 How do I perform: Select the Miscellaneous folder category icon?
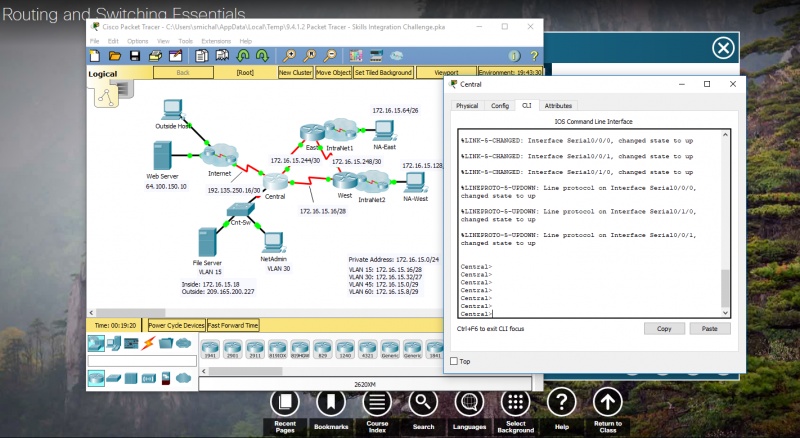[166, 343]
